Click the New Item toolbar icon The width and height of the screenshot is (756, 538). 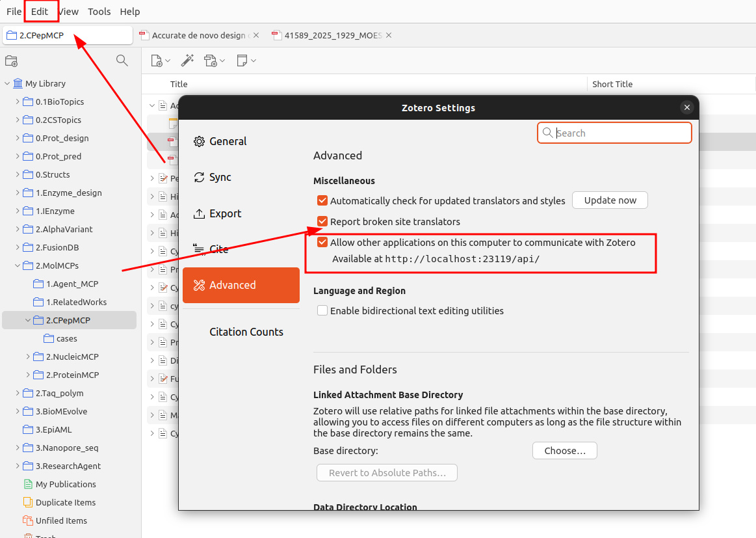[156, 61]
